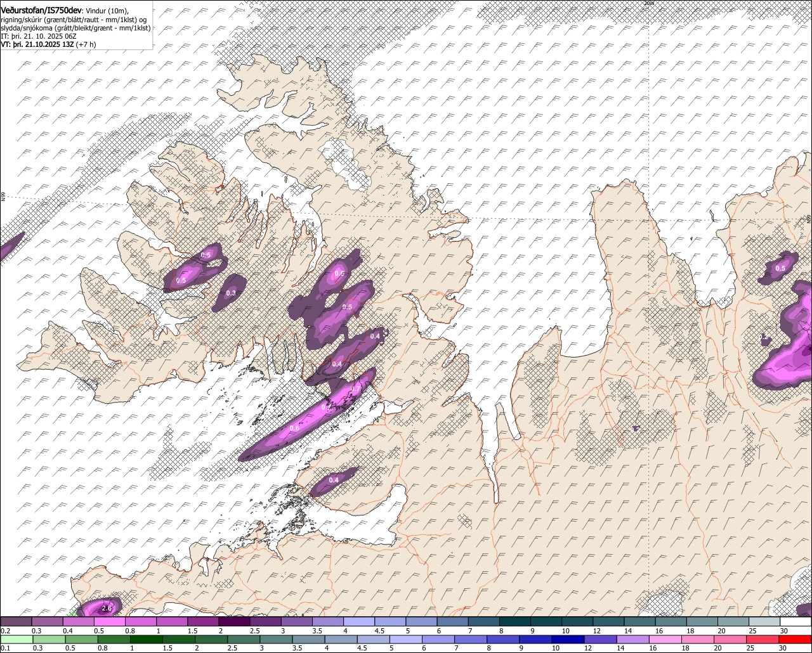Click the '0.1' legend label
Image resolution: width=812 pixels, height=653 pixels.
pyautogui.click(x=6, y=649)
